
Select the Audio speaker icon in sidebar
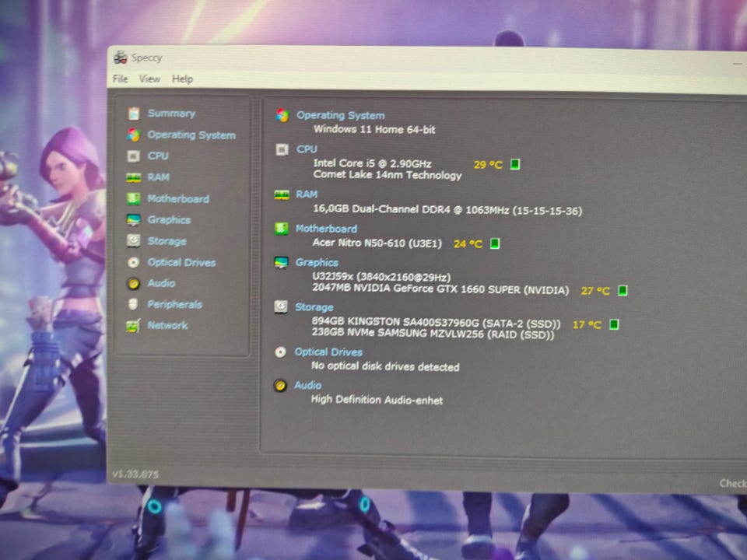pos(133,284)
